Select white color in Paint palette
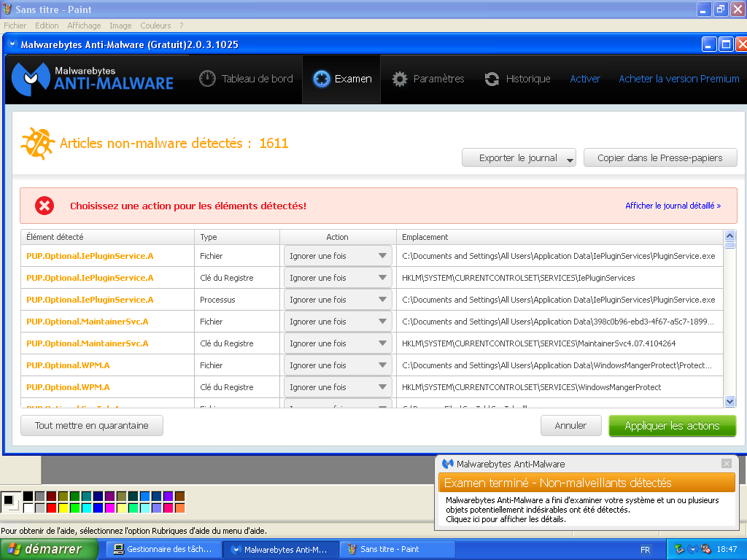Screen dimensions: 747x560 point(28,508)
